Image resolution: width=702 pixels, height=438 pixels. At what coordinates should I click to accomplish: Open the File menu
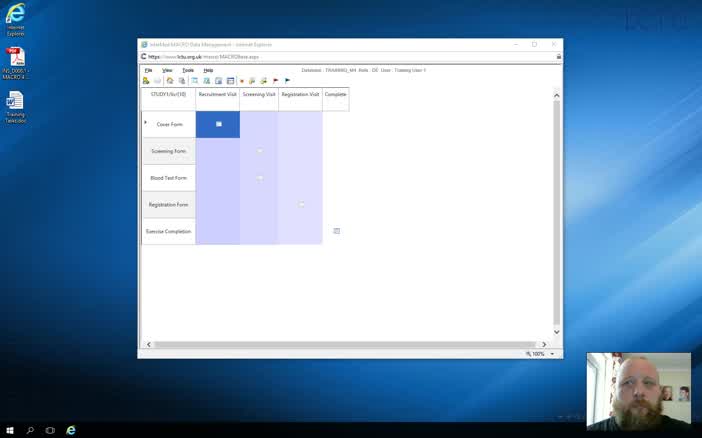148,70
